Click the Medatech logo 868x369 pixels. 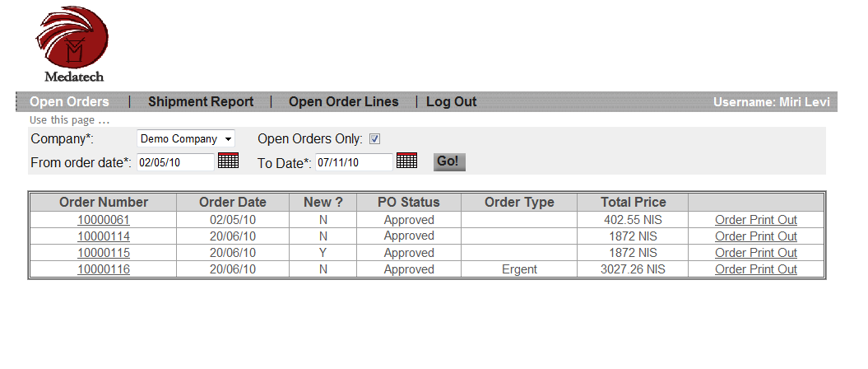73,44
